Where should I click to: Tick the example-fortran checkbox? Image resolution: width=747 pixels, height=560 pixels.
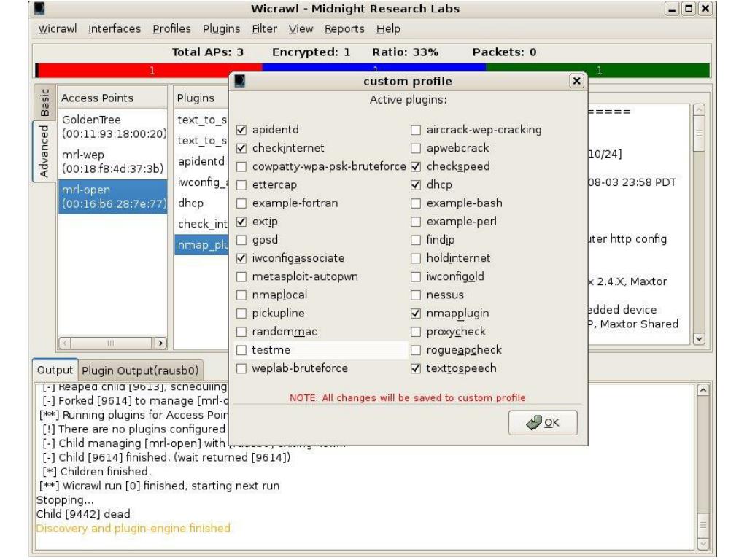tap(241, 203)
